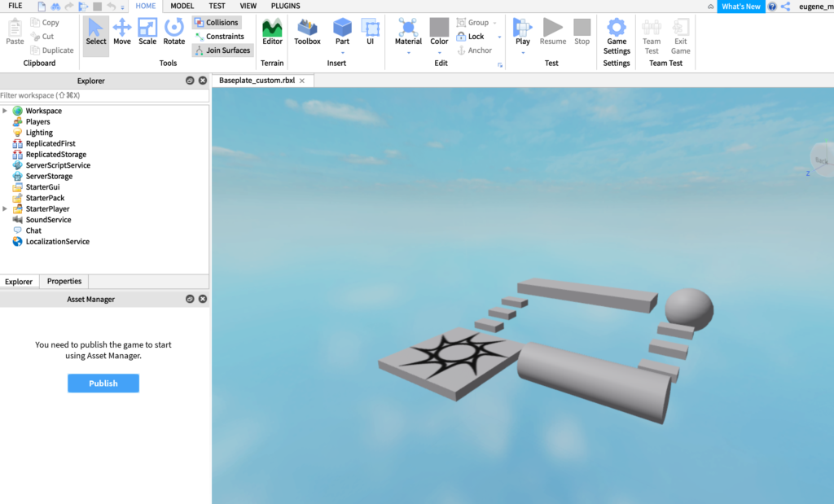Click the Cut button

pos(42,36)
